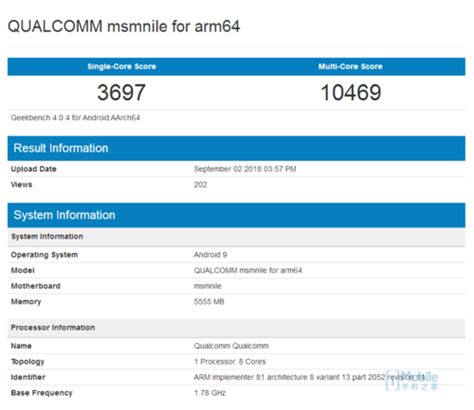This screenshot has width=474, height=410.
Task: Select the Single-Core Score header
Action: click(x=122, y=67)
